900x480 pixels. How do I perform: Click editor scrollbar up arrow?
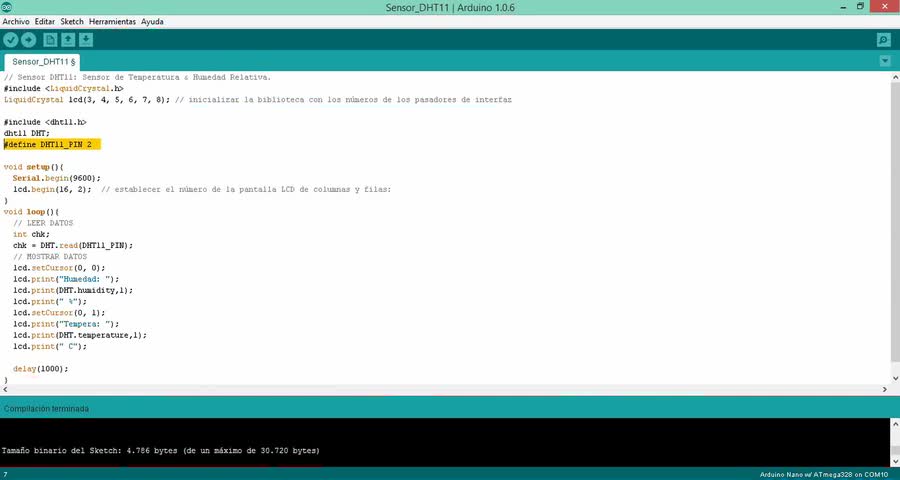pos(895,76)
